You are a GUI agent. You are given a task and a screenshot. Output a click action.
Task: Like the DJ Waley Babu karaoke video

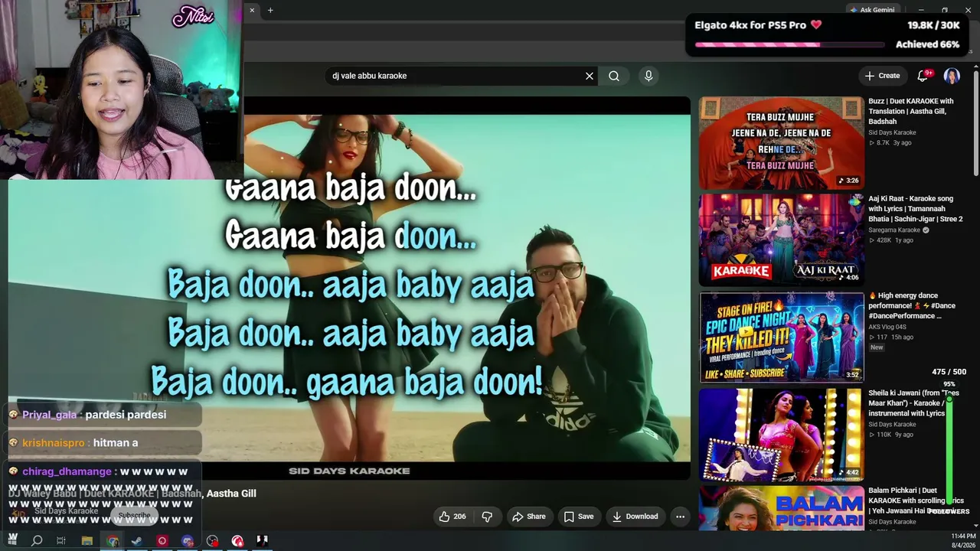coord(452,517)
